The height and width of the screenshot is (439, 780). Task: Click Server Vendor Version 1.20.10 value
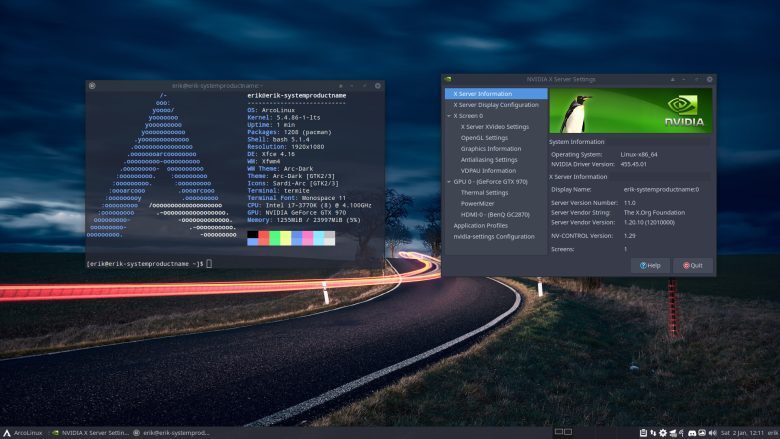click(x=649, y=222)
